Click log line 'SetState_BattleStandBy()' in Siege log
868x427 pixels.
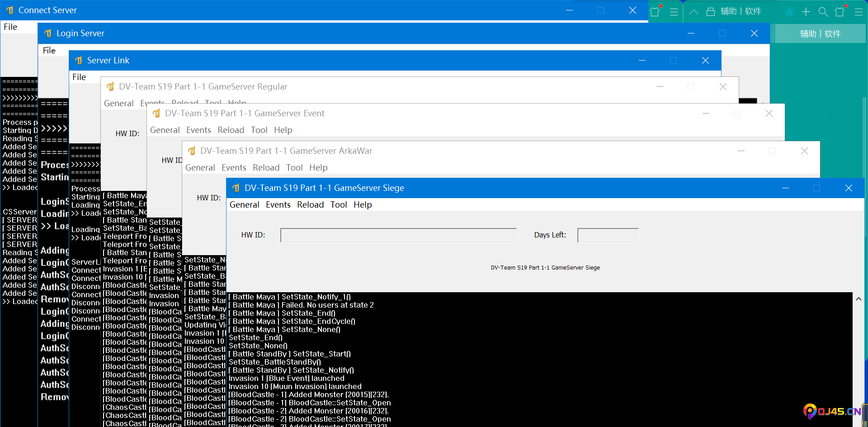(275, 362)
